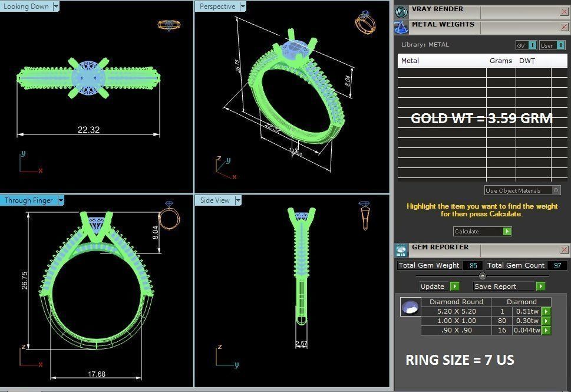Click the Total Gem Weight value field
Image resolution: width=571 pixels, height=392 pixels.
473,266
